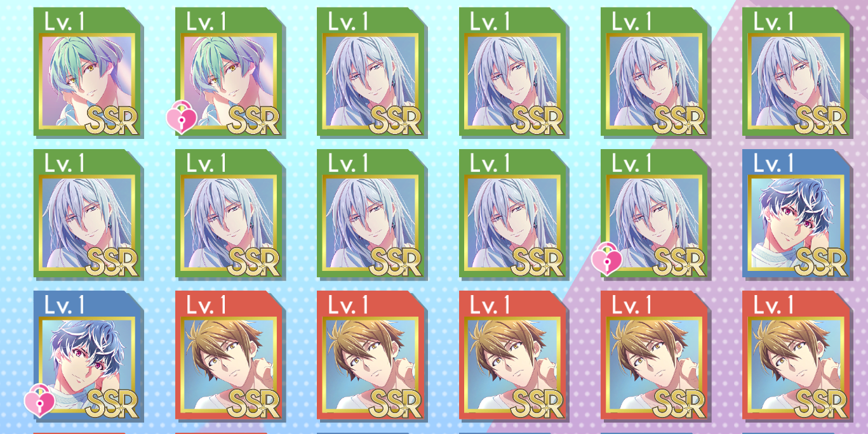
Task: Pick silver-haired card directly above unlocked blue-haired card
Action: coord(798,72)
